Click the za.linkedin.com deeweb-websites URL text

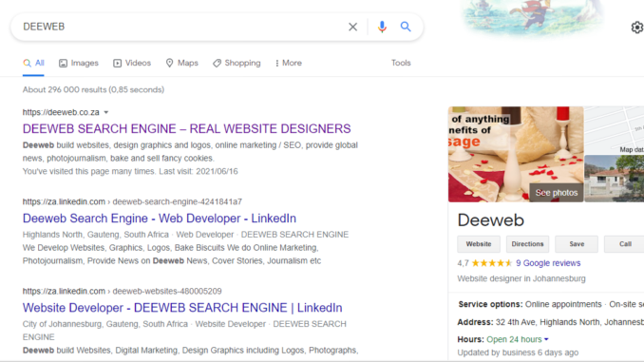tap(122, 292)
